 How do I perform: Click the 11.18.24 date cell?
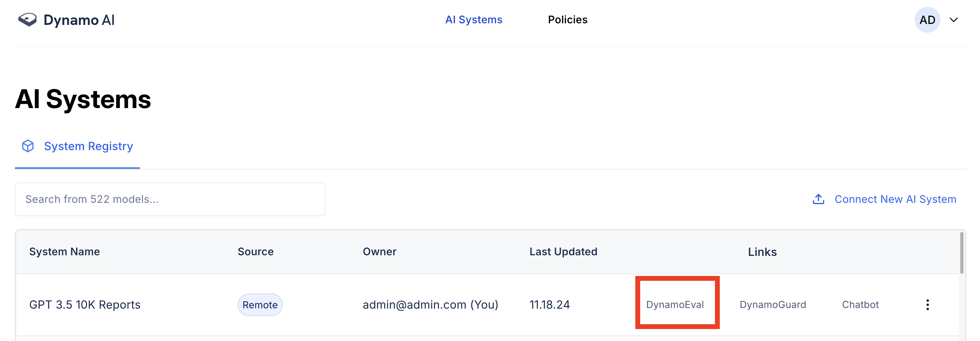550,304
